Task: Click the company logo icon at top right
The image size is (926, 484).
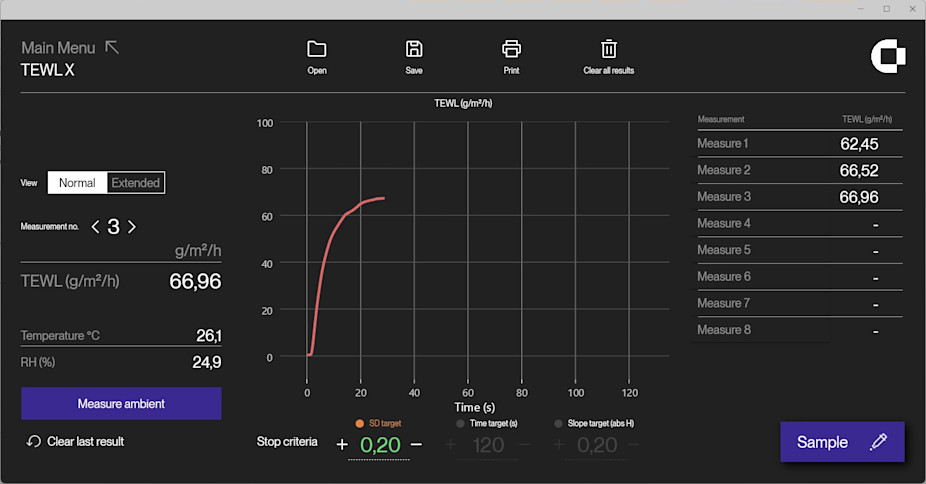Action: pos(887,57)
